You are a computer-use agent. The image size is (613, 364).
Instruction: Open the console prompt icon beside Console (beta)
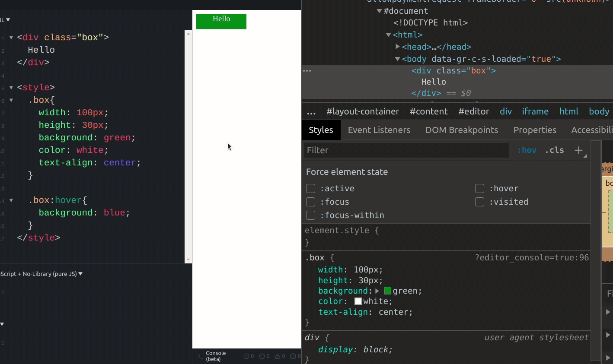200,356
